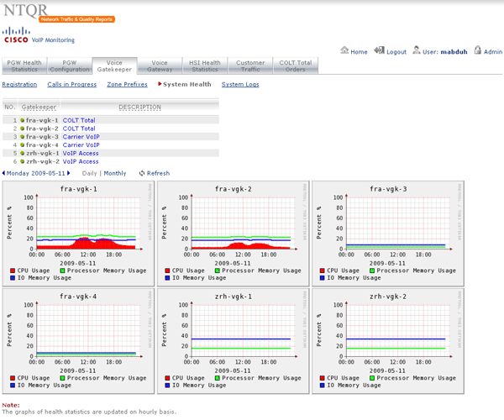This screenshot has width=504, height=420.
Task: Click the Home icon in header
Action: (x=344, y=51)
